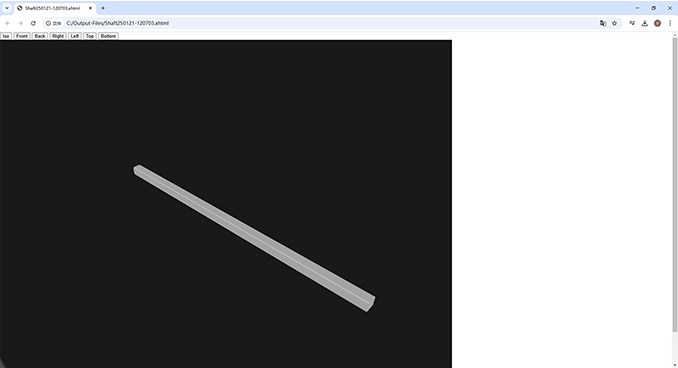Bookmark this page with the star icon
This screenshot has height=368, width=678.
614,23
